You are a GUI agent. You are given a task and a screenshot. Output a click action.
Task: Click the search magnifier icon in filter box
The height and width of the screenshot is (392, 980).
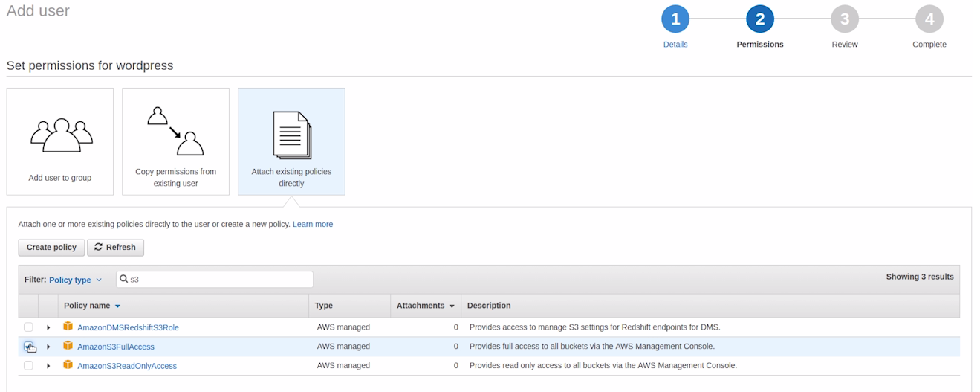pyautogui.click(x=124, y=280)
